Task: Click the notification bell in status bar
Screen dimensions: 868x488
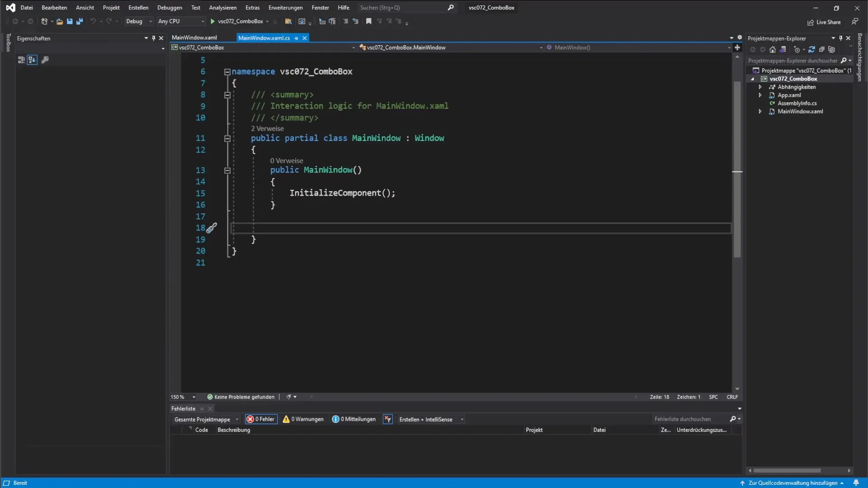Action: click(x=856, y=483)
